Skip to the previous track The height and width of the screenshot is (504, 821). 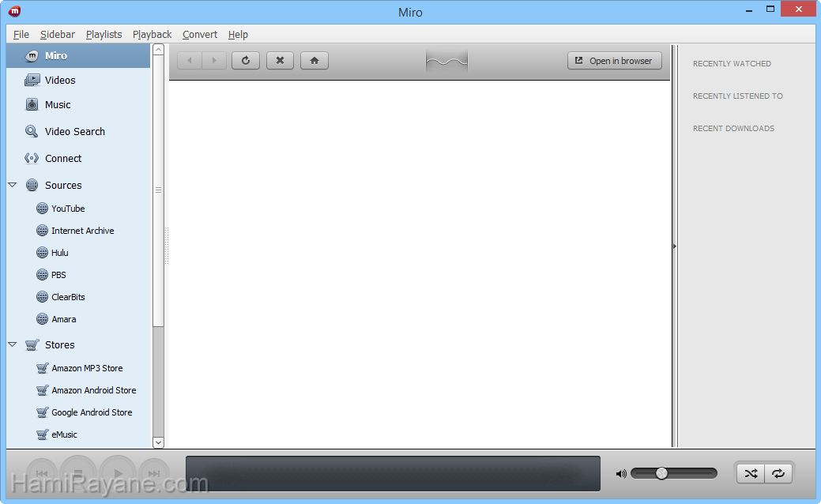click(41, 474)
